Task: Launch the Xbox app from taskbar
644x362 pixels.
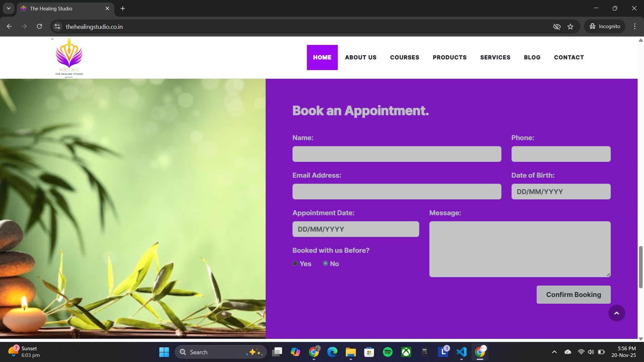Action: coord(406,352)
